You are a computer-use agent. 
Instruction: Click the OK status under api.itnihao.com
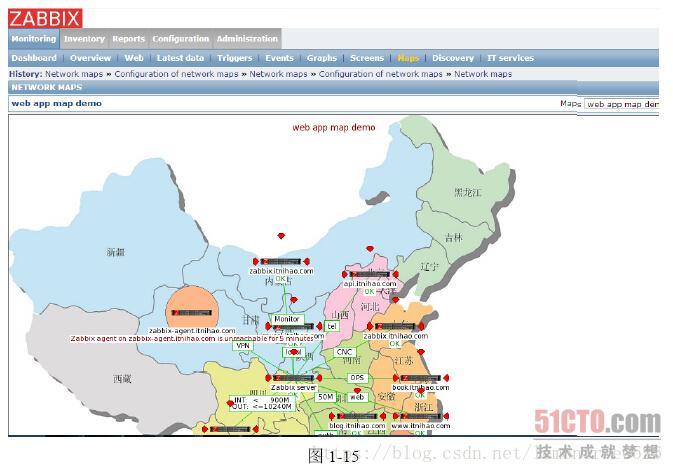(369, 291)
